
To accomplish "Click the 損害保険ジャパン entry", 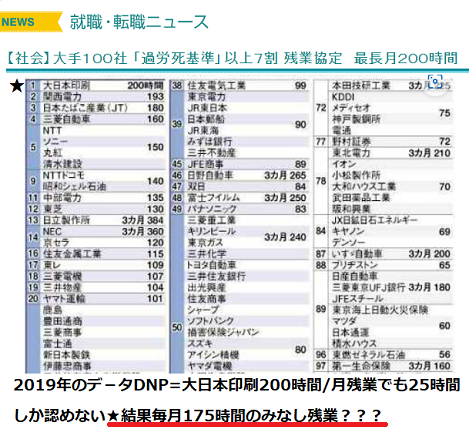I will tap(223, 332).
